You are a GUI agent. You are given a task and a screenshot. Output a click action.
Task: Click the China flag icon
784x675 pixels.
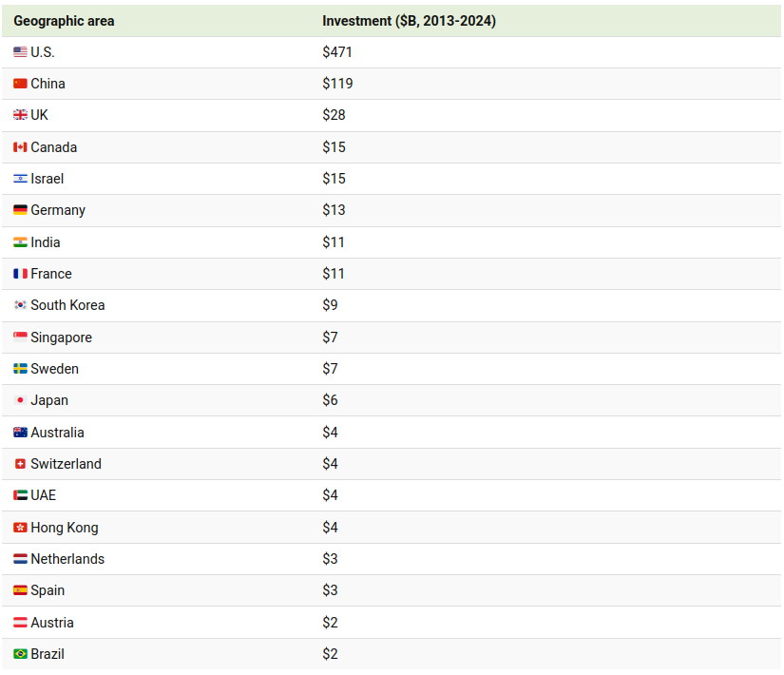point(20,84)
